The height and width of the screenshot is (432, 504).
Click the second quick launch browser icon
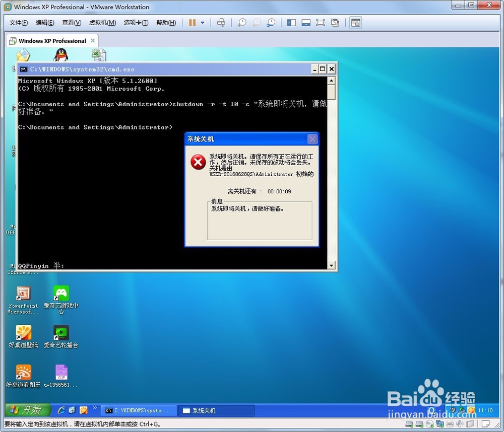point(72,410)
